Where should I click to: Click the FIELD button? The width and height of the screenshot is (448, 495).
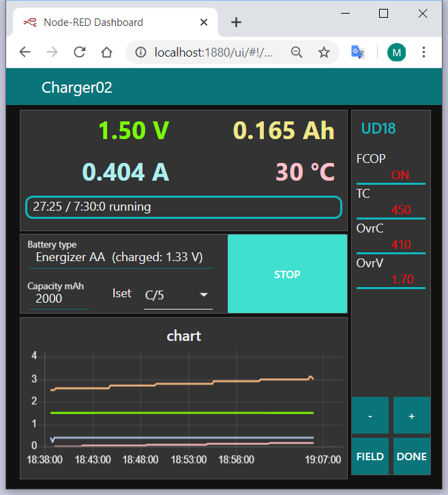coord(370,456)
